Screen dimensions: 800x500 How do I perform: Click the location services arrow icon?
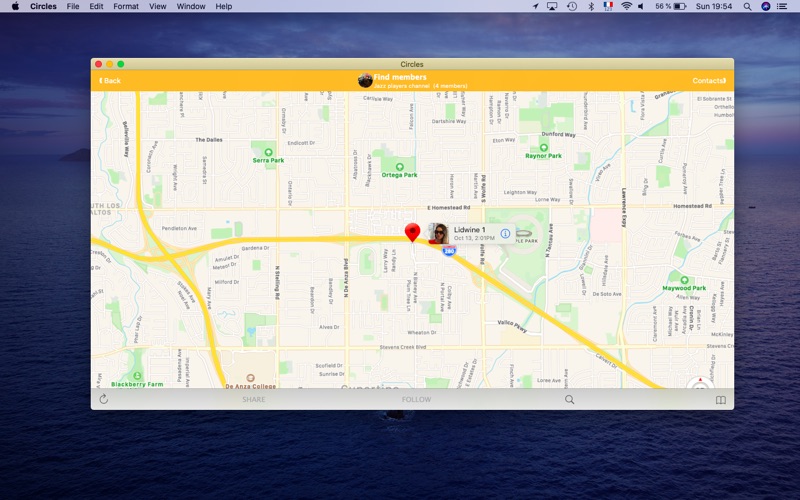pyautogui.click(x=535, y=6)
